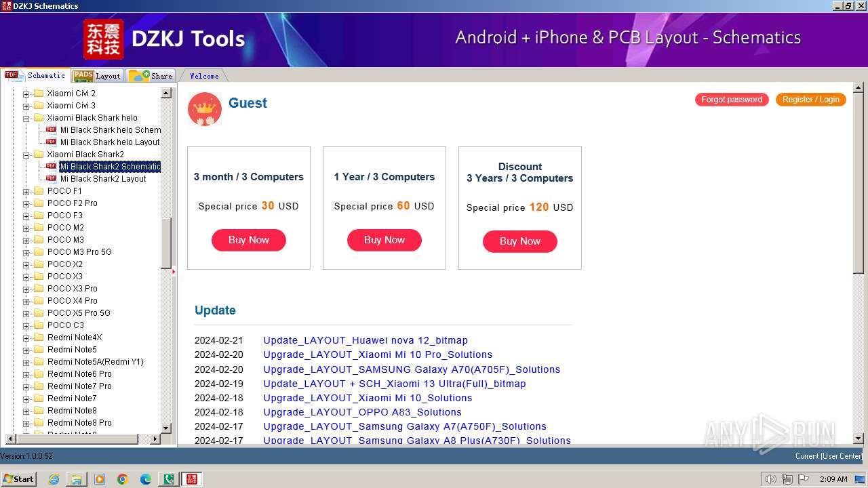Image resolution: width=868 pixels, height=488 pixels.
Task: Select Mi Black Shark helo Layout file
Action: (x=110, y=142)
